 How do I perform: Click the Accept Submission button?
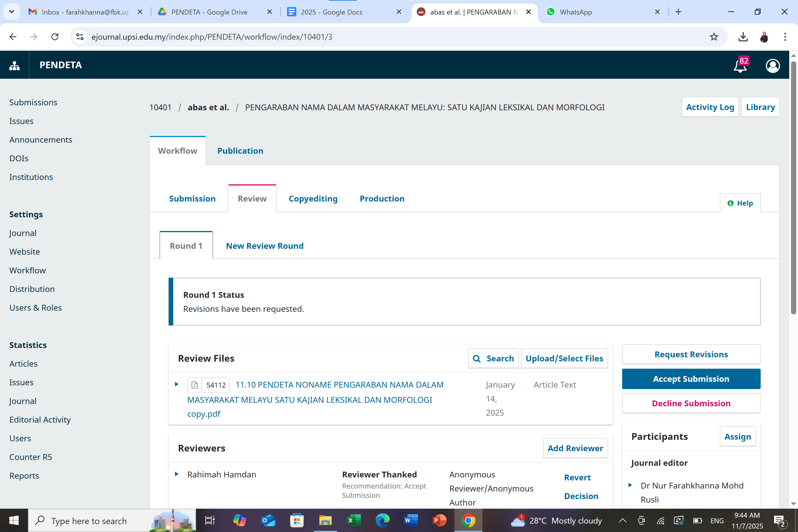point(691,379)
